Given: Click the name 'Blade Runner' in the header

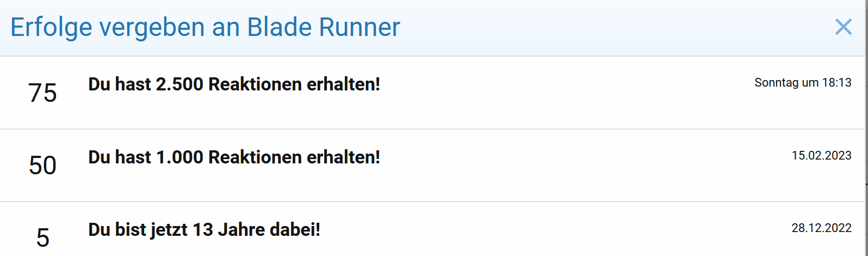Looking at the screenshot, I should tap(324, 27).
